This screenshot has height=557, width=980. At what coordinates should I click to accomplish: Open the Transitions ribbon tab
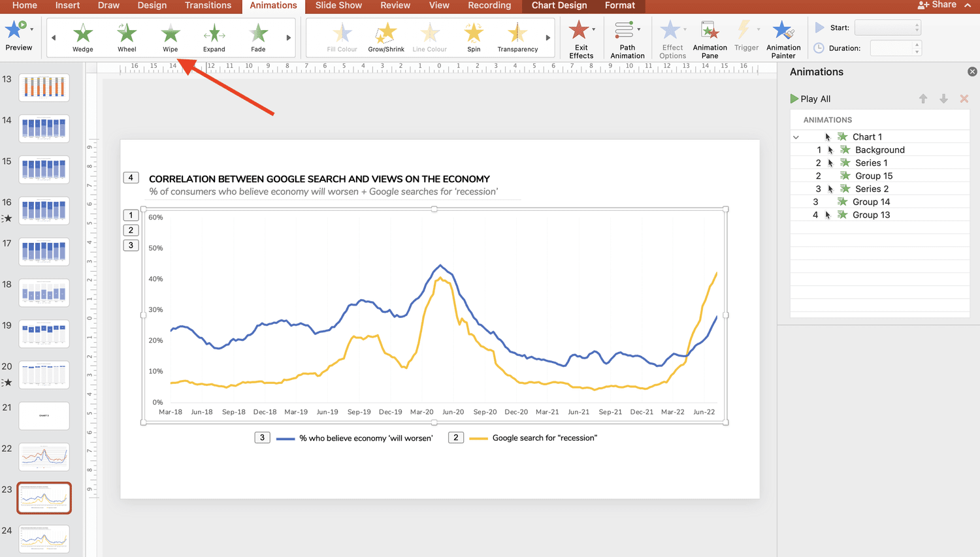click(208, 5)
